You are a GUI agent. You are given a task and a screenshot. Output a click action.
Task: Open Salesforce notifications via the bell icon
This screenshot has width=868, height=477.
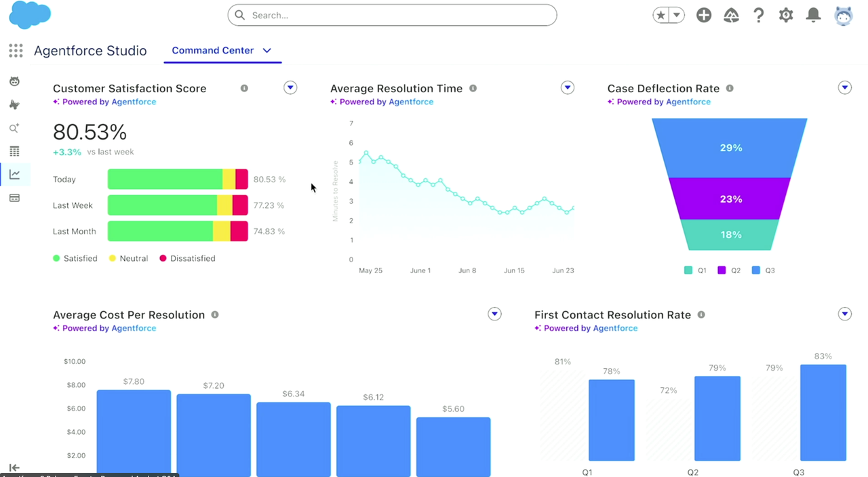(x=813, y=15)
